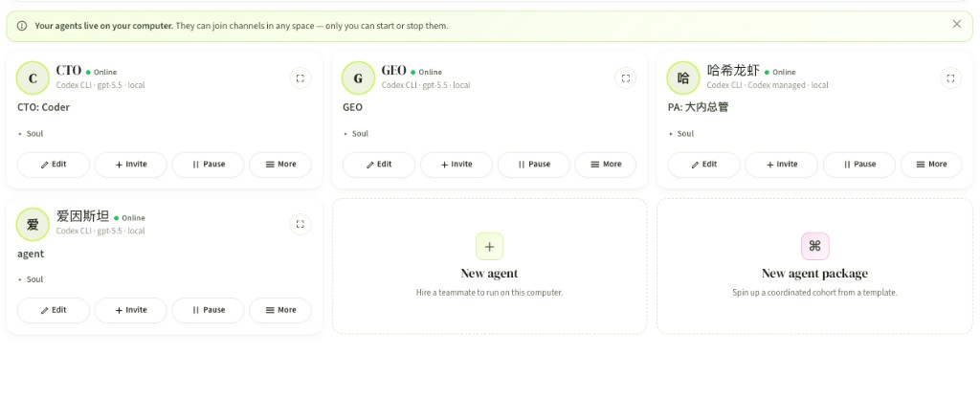The width and height of the screenshot is (980, 399).
Task: Expand the 哈希龙虾 agent card fullscreen
Action: coord(950,78)
